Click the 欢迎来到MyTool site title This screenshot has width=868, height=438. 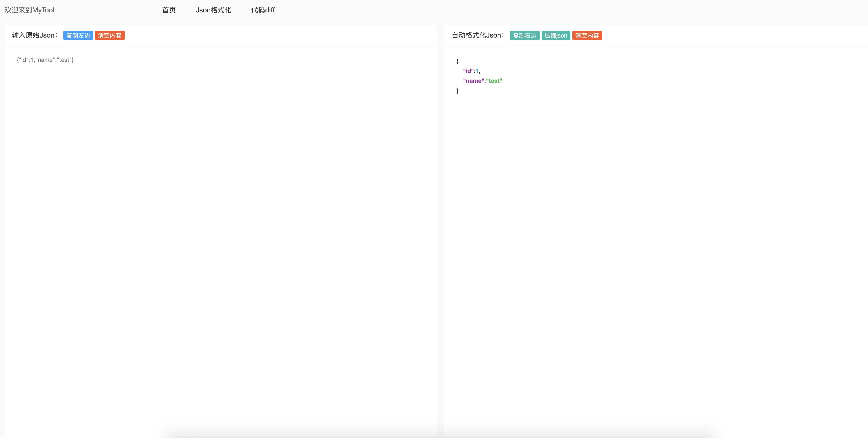point(29,10)
